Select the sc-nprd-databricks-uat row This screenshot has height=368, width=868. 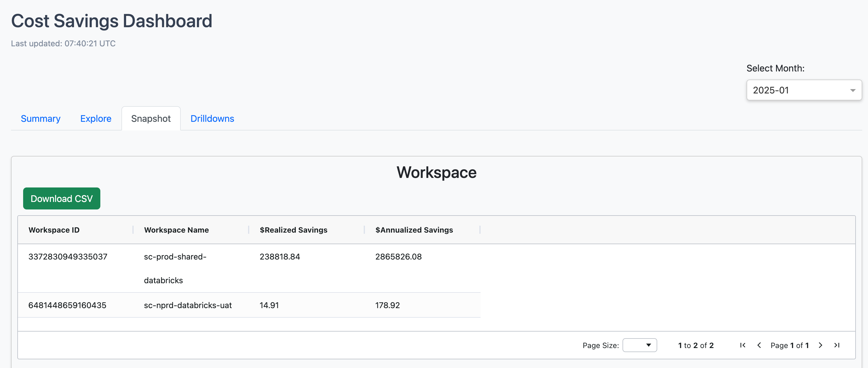click(x=188, y=305)
